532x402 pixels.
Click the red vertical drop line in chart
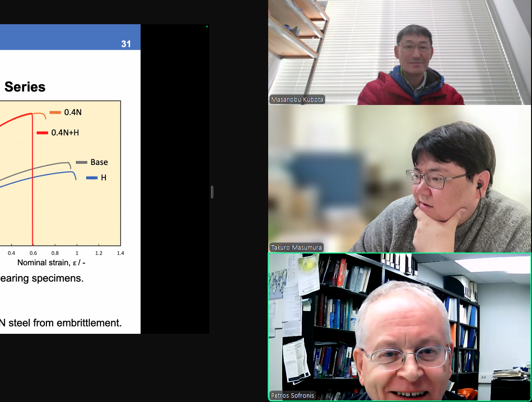(x=32, y=203)
